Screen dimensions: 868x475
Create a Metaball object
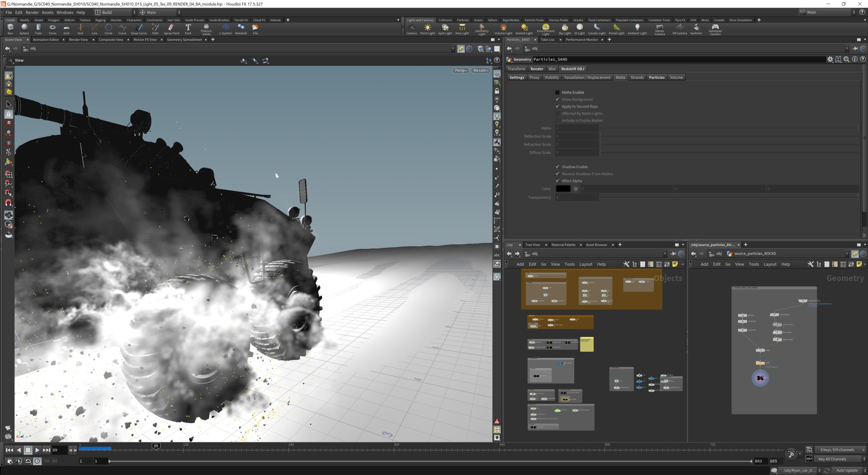(241, 29)
